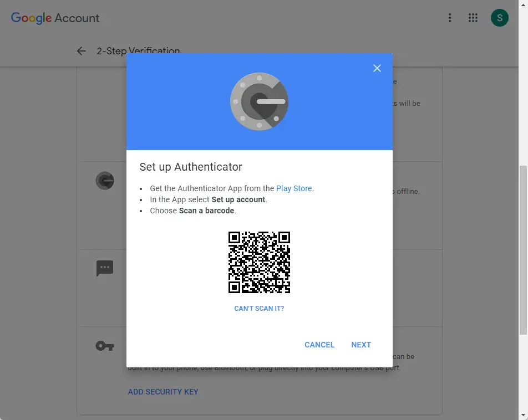Click the Google Account logo
The height and width of the screenshot is (420, 528).
55,18
